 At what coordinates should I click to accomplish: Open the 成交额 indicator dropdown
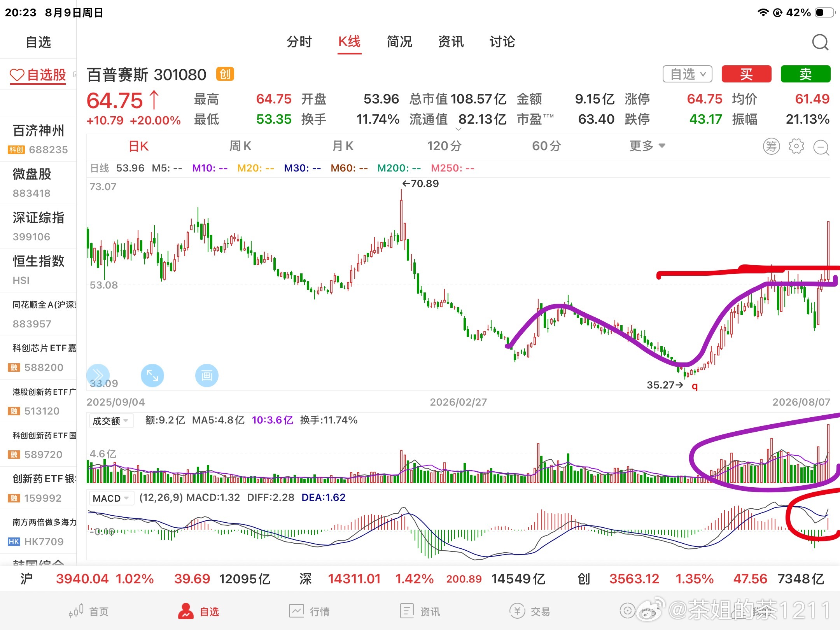pos(111,421)
